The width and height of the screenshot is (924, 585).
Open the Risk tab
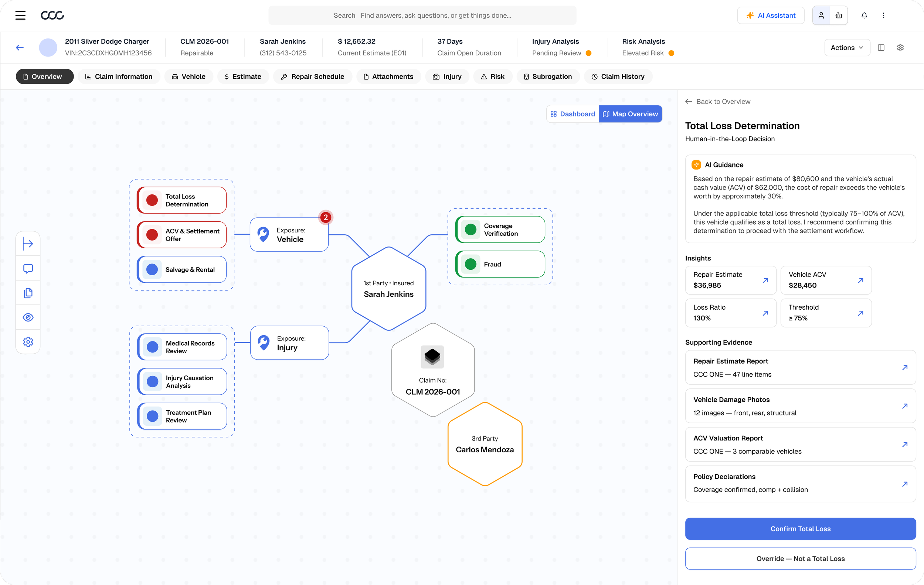click(493, 76)
